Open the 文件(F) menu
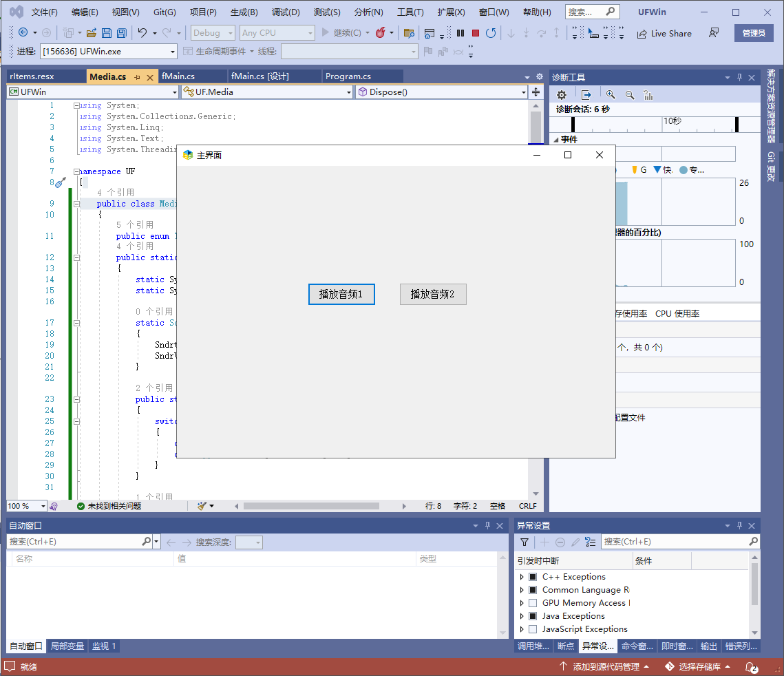This screenshot has width=784, height=676. click(44, 12)
